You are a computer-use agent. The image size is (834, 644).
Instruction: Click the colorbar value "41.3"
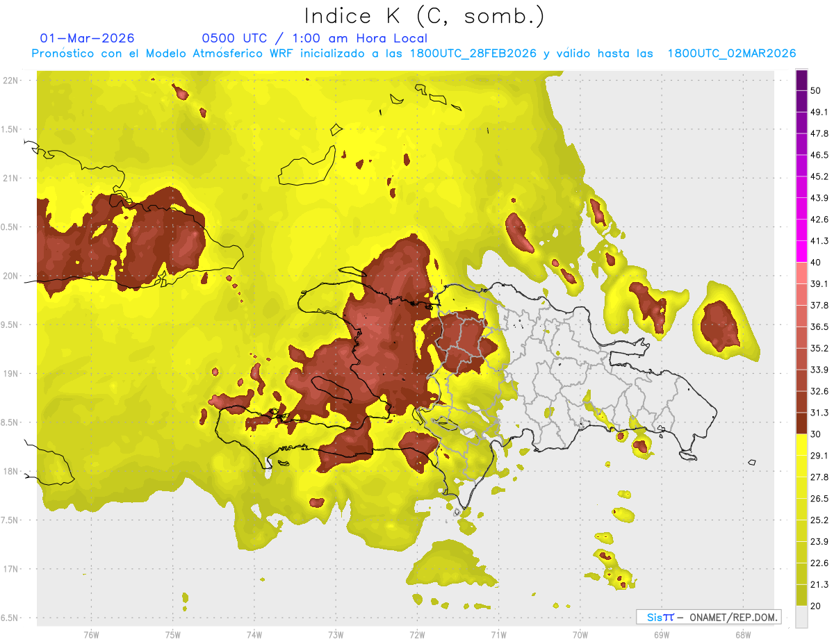(819, 241)
